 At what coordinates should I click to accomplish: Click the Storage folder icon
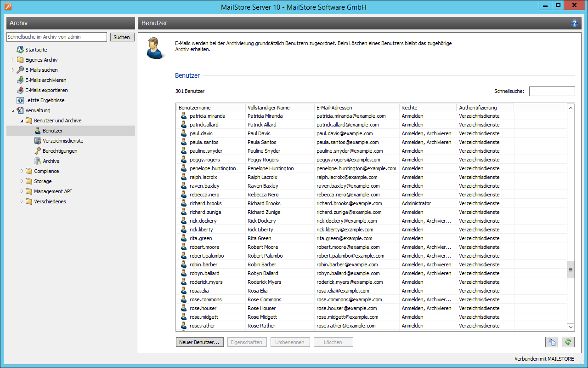point(28,181)
